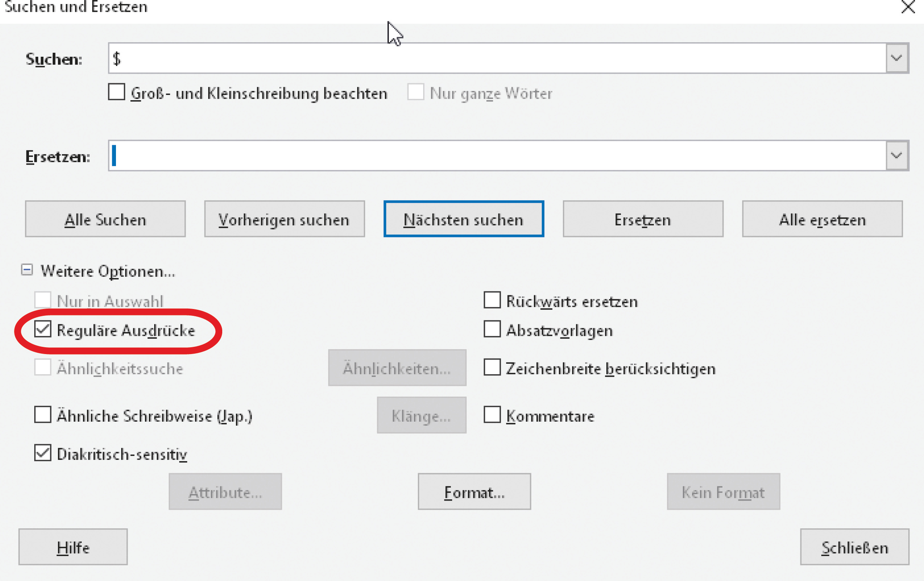Toggle the Diakritisch-sensitiv checkbox
924x581 pixels.
(x=43, y=453)
